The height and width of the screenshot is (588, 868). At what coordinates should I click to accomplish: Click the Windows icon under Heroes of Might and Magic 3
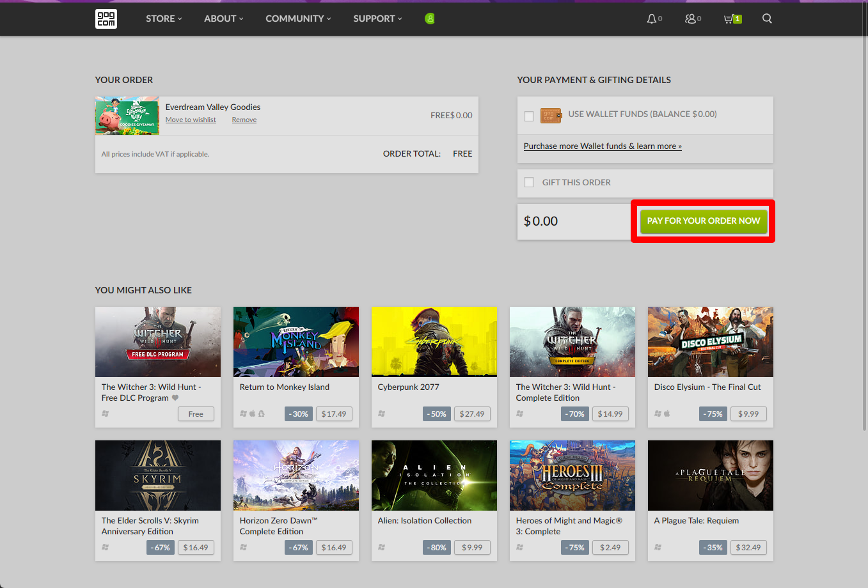pyautogui.click(x=520, y=547)
